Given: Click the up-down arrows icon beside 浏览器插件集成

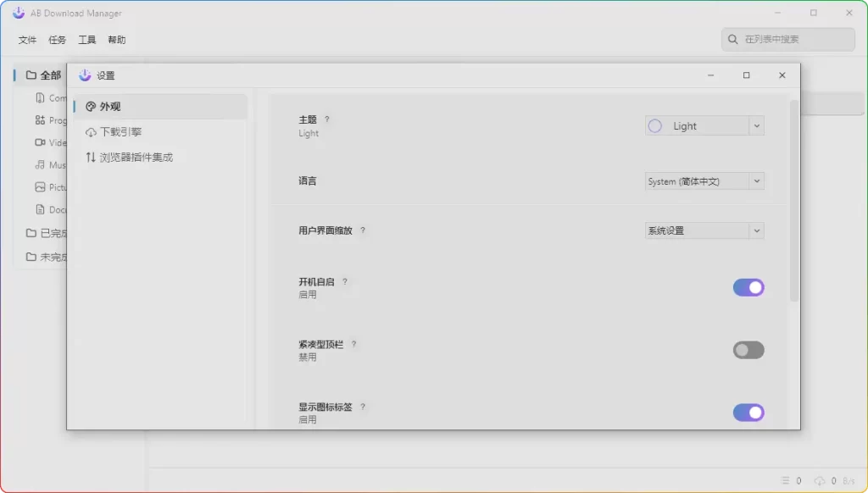Looking at the screenshot, I should pos(91,158).
